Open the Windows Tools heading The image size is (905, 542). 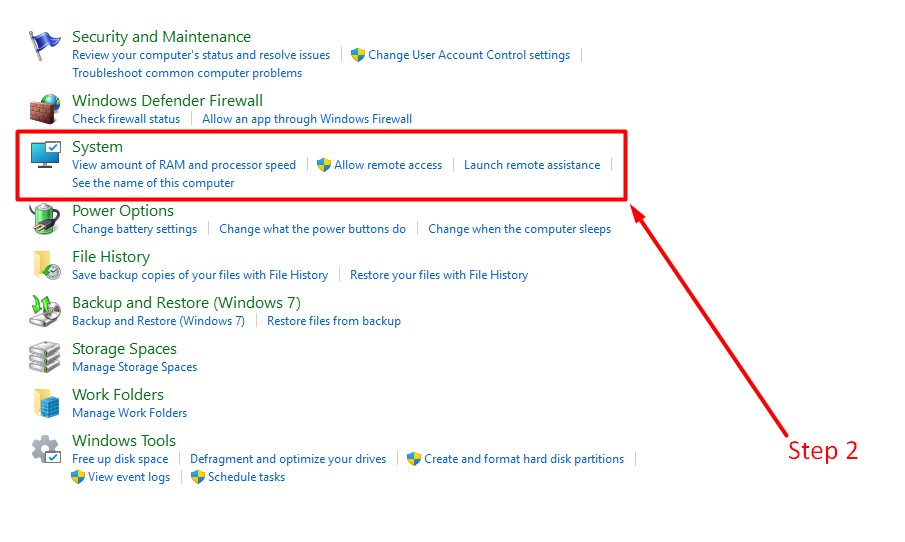click(124, 441)
